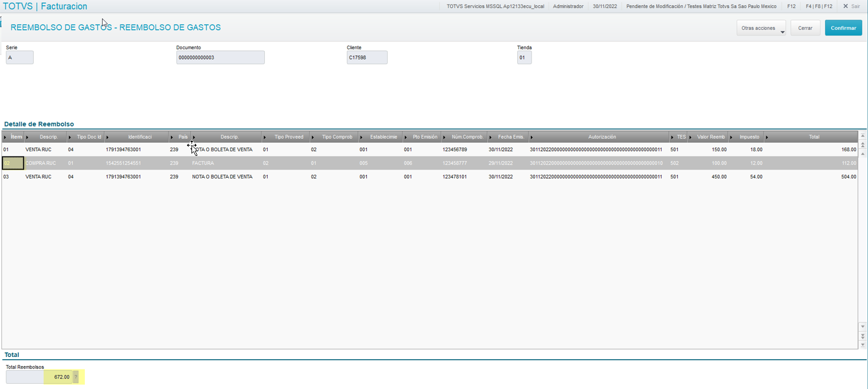
Task: Click the Autorización column header arrow
Action: 531,137
